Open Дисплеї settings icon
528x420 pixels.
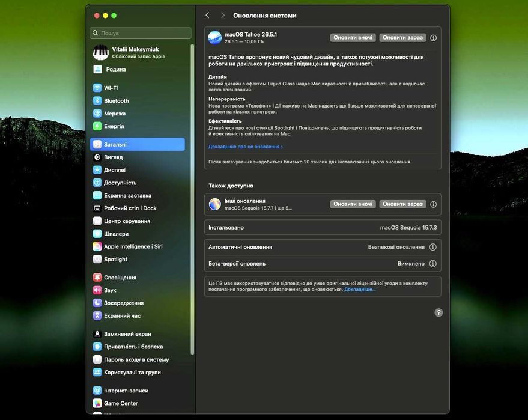click(x=97, y=170)
